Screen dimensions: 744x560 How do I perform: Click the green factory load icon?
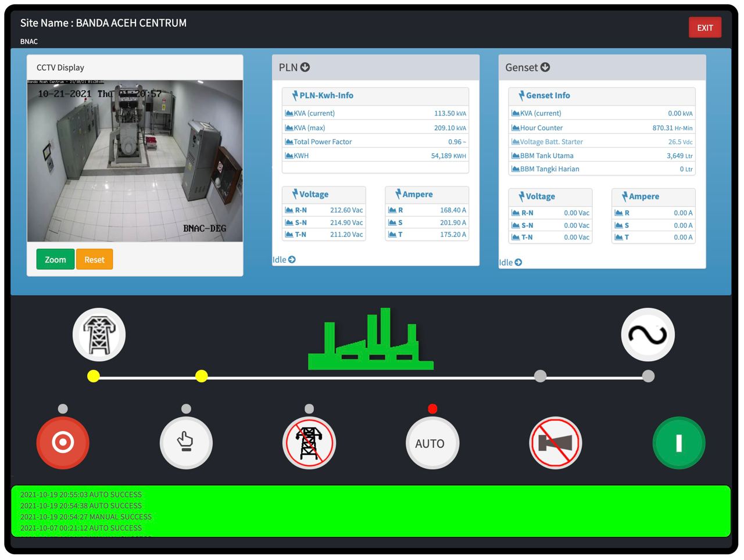coord(371,340)
